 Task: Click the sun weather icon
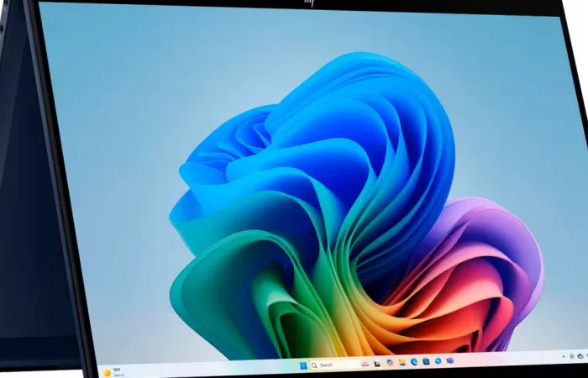[107, 372]
